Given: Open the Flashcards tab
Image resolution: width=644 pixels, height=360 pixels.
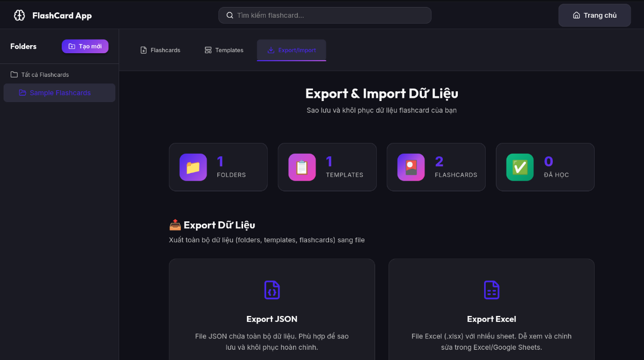Looking at the screenshot, I should (160, 50).
